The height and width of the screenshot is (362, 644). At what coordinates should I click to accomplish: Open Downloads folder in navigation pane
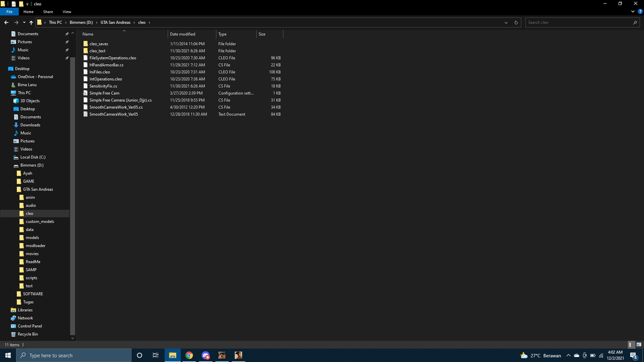coord(30,125)
